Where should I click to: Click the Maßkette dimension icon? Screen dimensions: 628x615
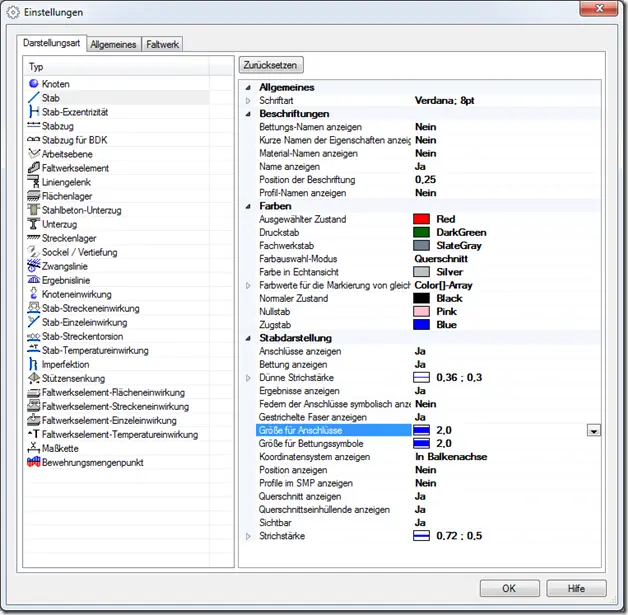(34, 448)
